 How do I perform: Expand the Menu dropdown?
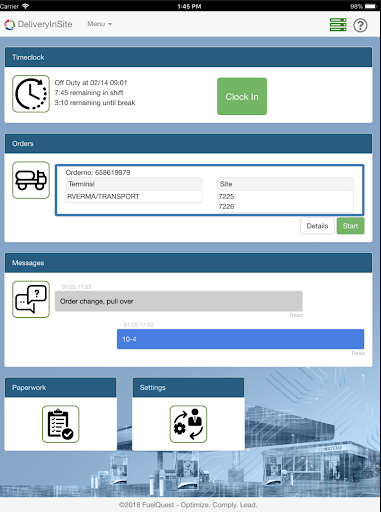(x=99, y=24)
